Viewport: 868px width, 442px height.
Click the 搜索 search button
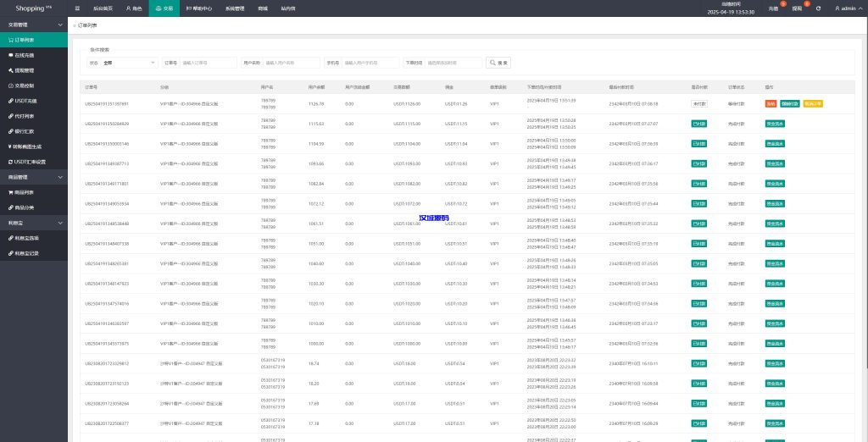coord(498,63)
